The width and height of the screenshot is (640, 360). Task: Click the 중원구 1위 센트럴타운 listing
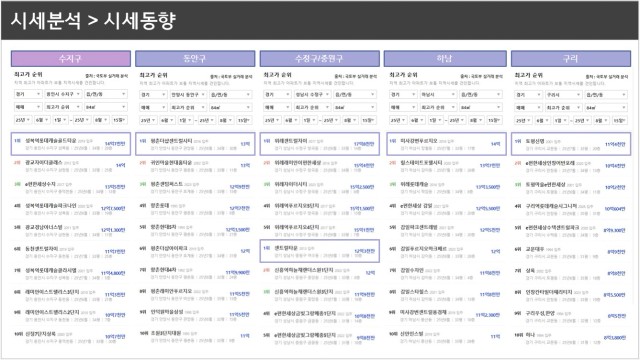[320, 251]
